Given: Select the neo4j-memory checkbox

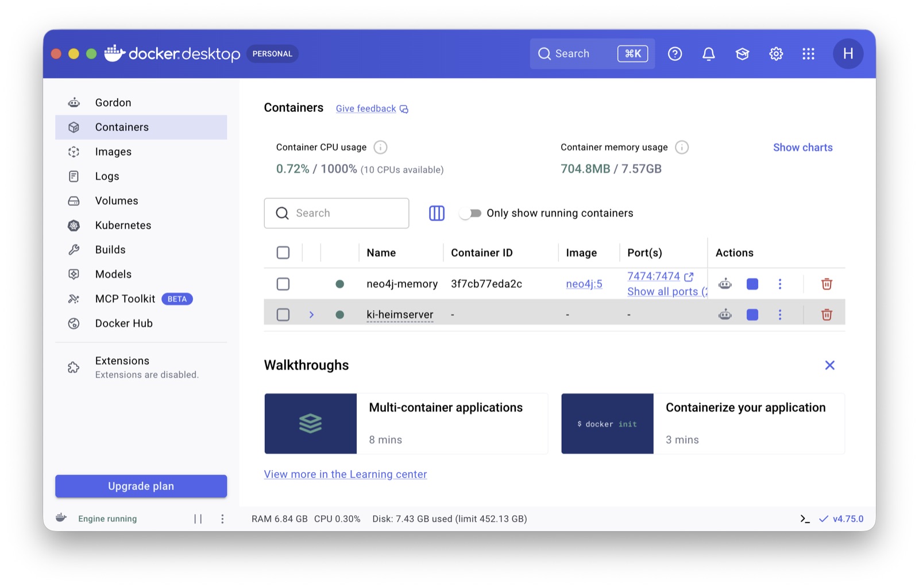Looking at the screenshot, I should pyautogui.click(x=283, y=284).
